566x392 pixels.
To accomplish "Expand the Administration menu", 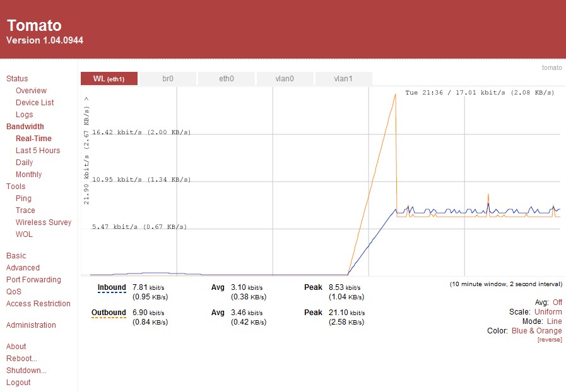I will (31, 325).
